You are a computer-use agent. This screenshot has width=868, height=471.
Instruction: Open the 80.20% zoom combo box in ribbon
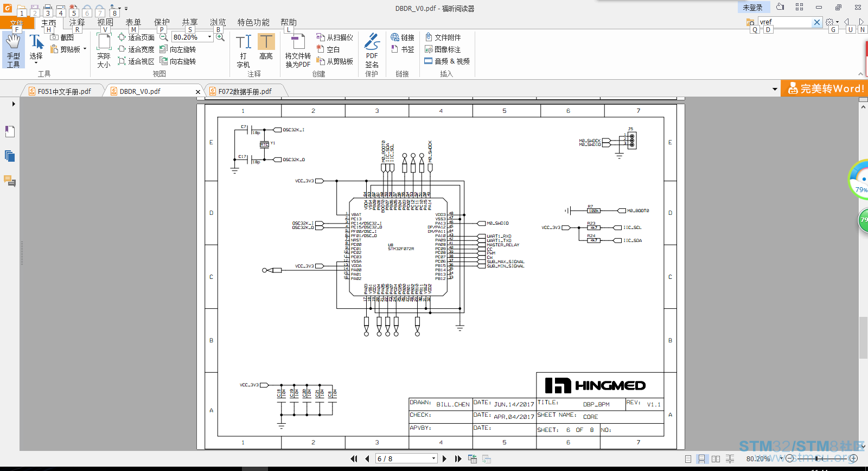(209, 37)
